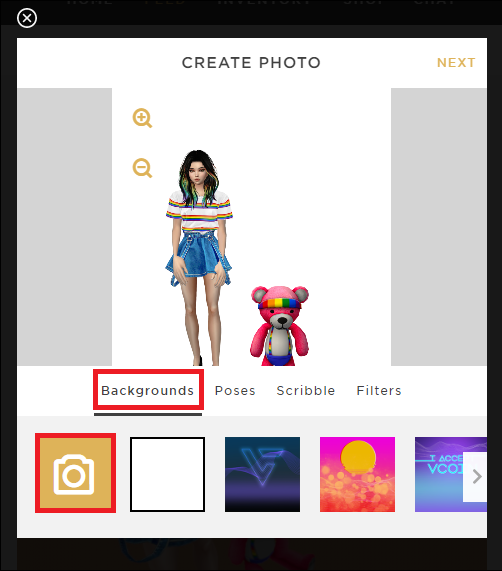Go to the Filters tab
Screen dimensions: 502x571
[x=379, y=390]
